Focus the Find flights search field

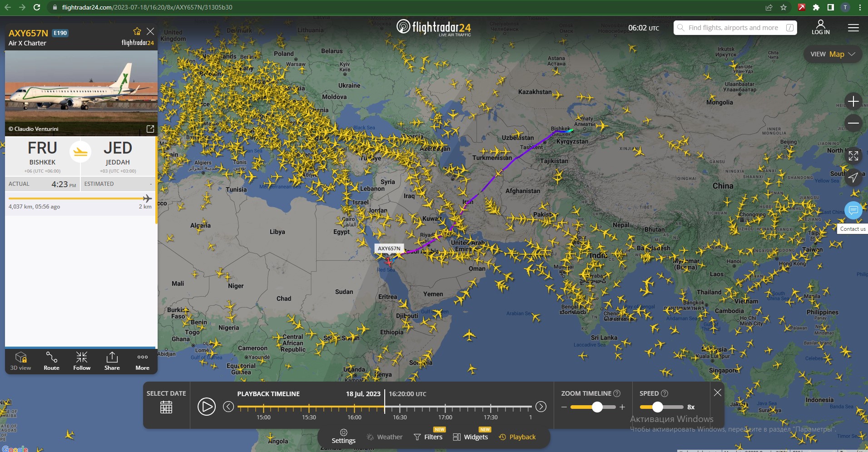pyautogui.click(x=735, y=28)
